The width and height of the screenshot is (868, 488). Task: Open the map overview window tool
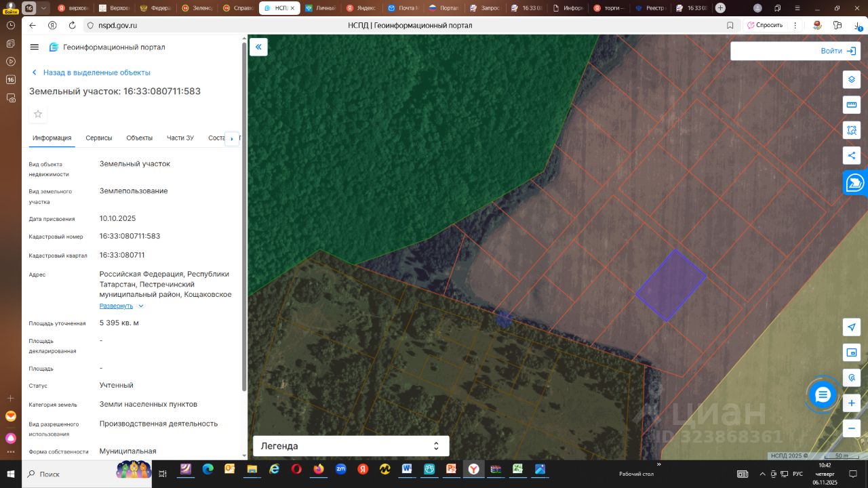852,352
